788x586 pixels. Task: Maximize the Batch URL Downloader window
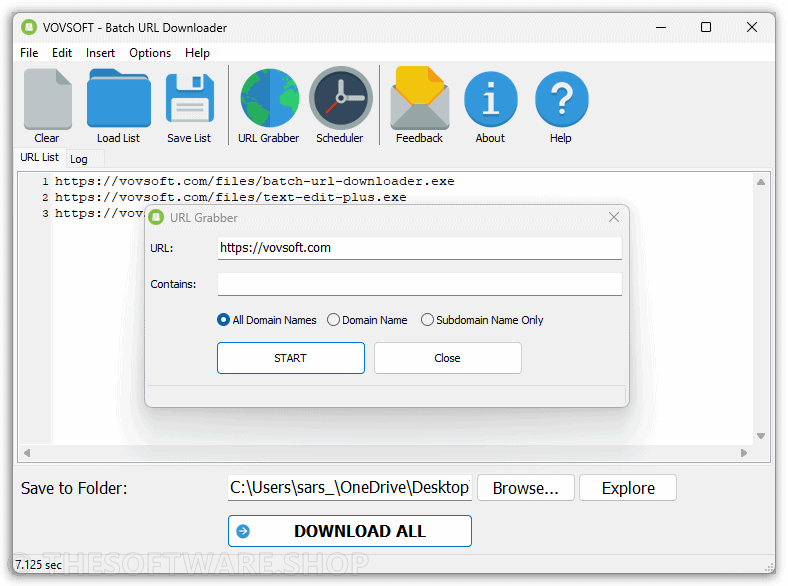pos(706,27)
